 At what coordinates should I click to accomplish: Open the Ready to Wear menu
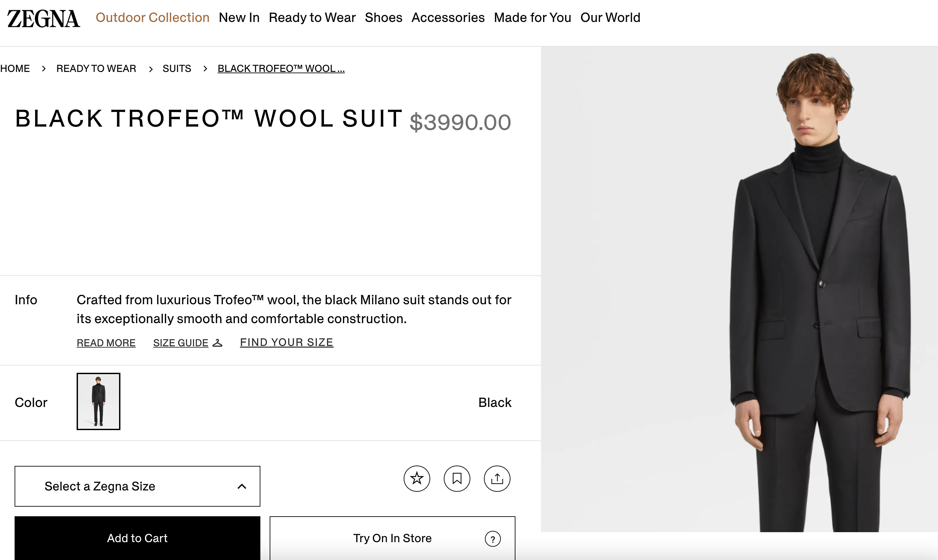312,17
